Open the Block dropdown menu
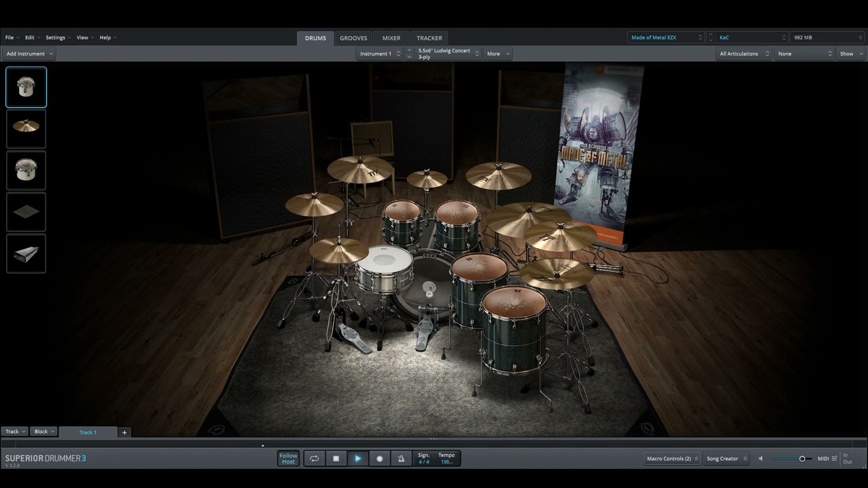868x488 pixels. point(44,432)
